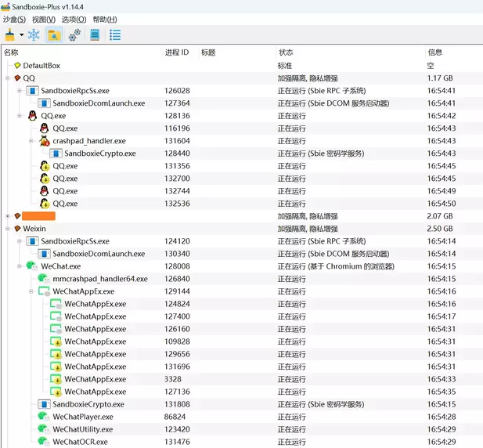Click the green WeChat.exe process icon
This screenshot has width=483, height=448.
coord(31,266)
